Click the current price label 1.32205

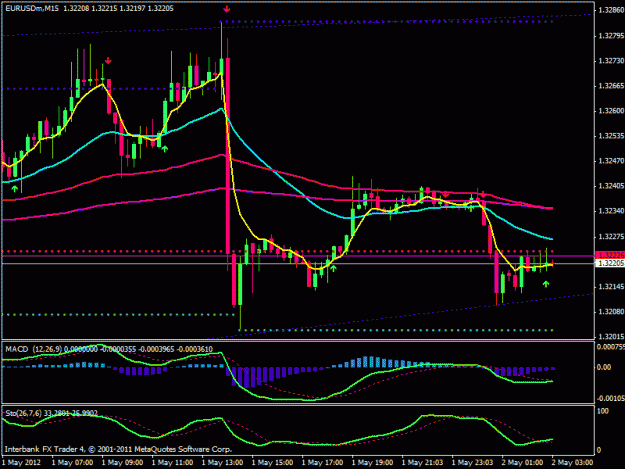click(x=610, y=263)
